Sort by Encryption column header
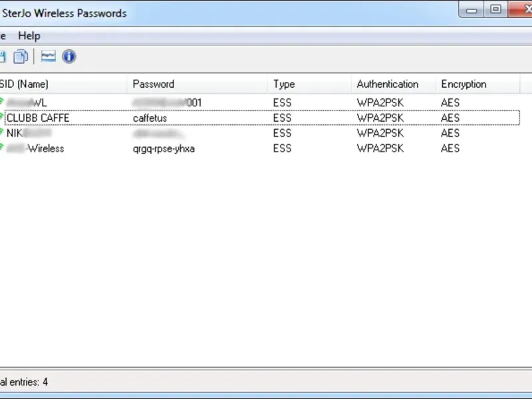 click(x=477, y=84)
